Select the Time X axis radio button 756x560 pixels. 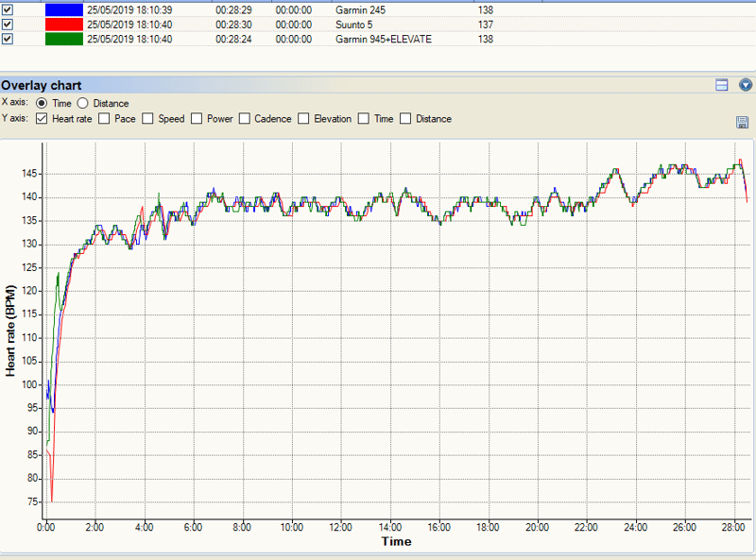[x=42, y=103]
